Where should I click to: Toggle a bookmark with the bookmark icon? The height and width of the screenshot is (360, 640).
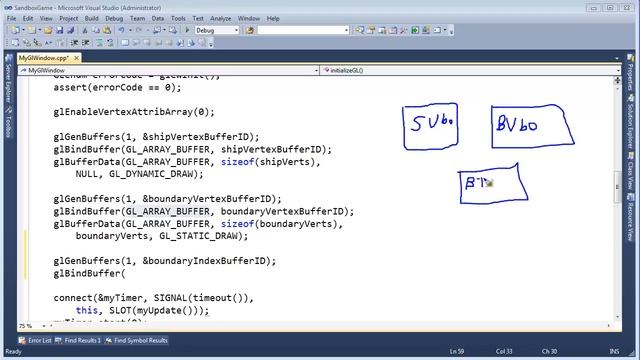pyautogui.click(x=124, y=42)
